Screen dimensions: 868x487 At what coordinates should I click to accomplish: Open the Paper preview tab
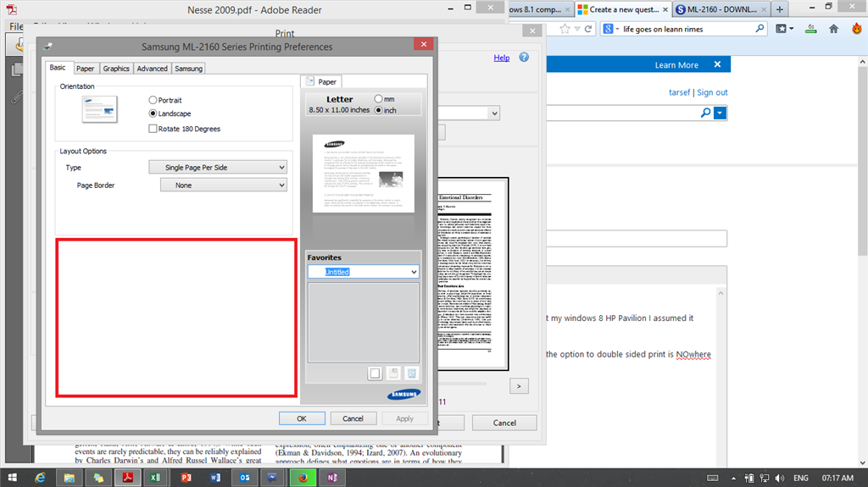[321, 81]
